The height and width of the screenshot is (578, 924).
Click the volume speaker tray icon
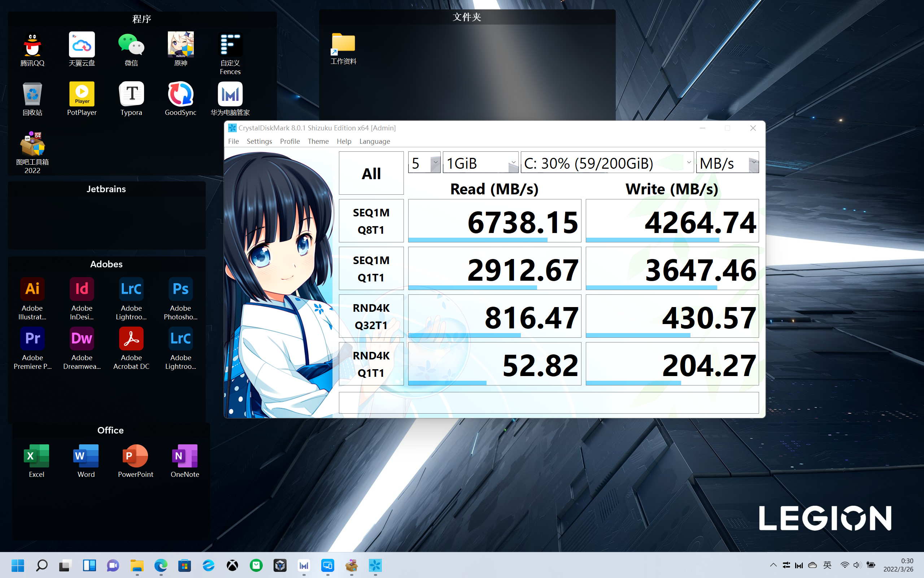point(857,565)
